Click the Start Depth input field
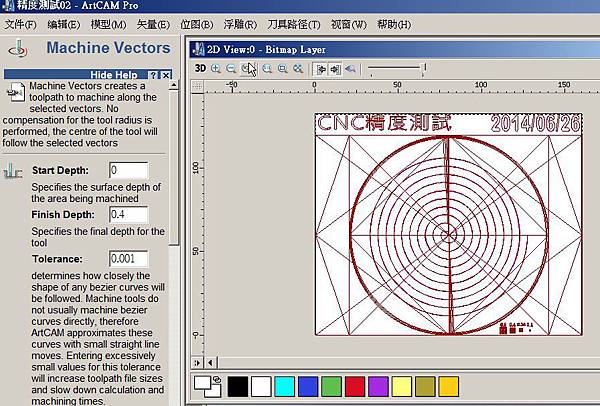 point(129,170)
